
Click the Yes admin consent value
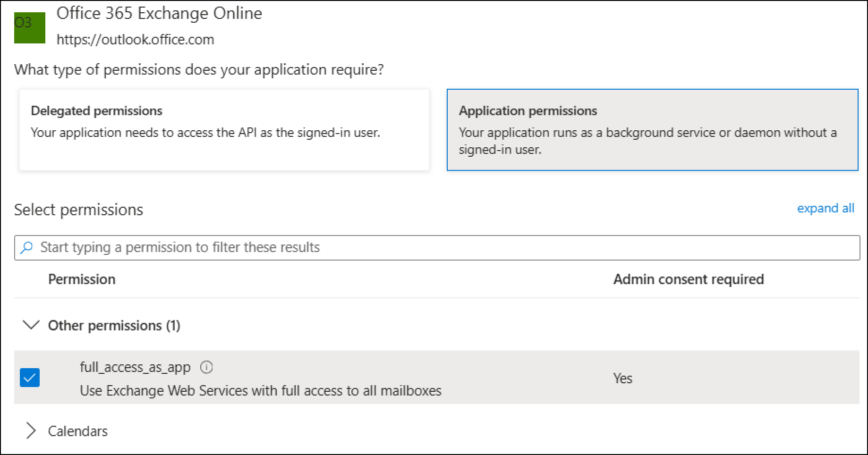point(622,378)
